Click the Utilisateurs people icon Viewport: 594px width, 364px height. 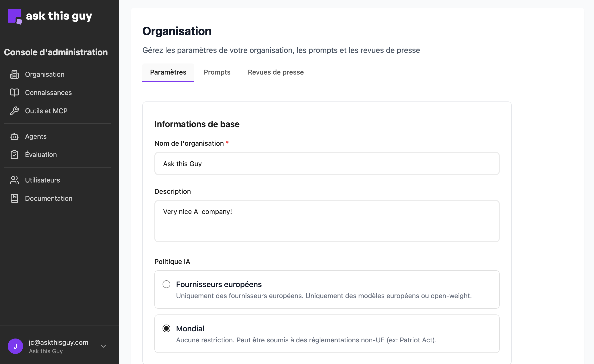pyautogui.click(x=14, y=180)
